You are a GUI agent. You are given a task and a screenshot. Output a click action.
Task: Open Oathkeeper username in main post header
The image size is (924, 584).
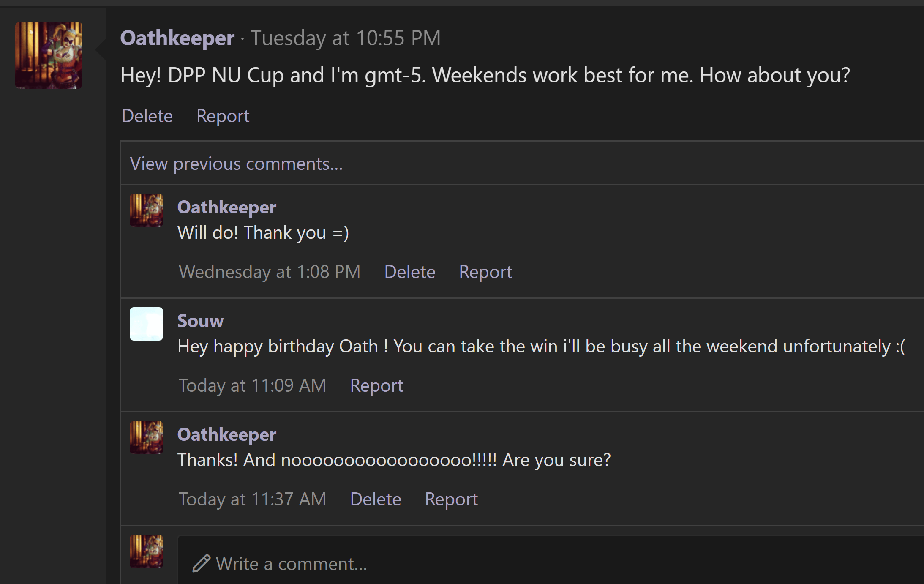click(x=177, y=38)
